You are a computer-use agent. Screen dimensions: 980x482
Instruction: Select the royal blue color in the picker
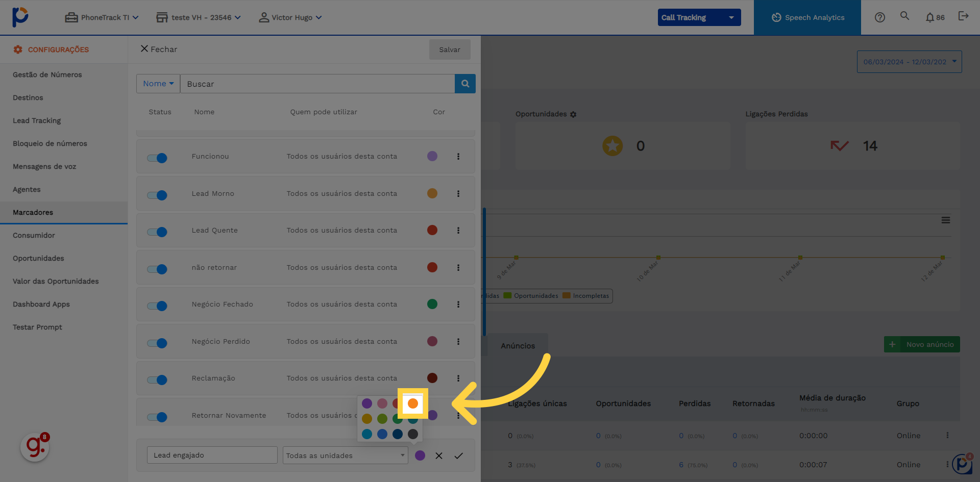coord(382,434)
